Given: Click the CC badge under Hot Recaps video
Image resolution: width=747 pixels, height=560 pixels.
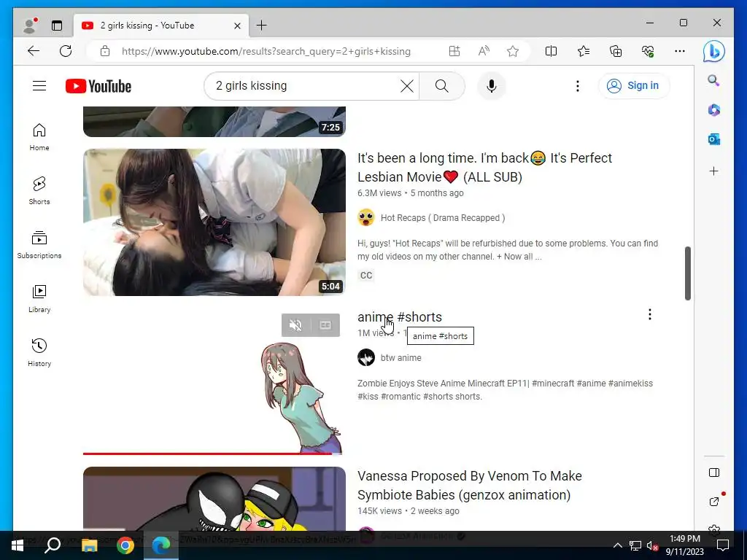Looking at the screenshot, I should click(366, 275).
